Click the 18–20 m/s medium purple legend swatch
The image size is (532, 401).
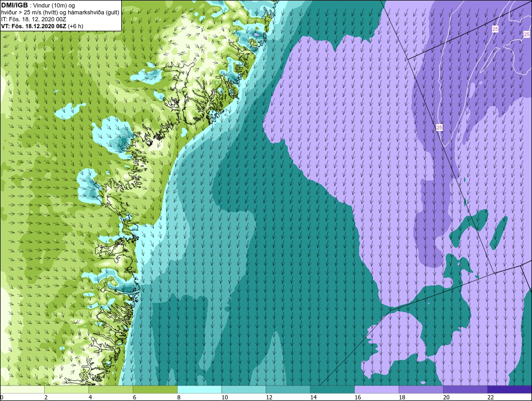click(x=421, y=389)
